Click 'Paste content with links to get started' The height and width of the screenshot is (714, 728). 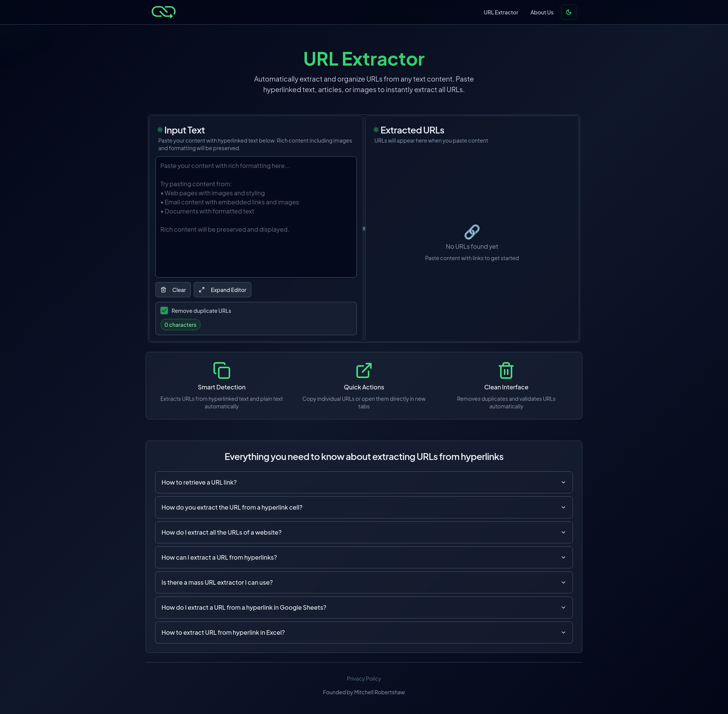[472, 258]
